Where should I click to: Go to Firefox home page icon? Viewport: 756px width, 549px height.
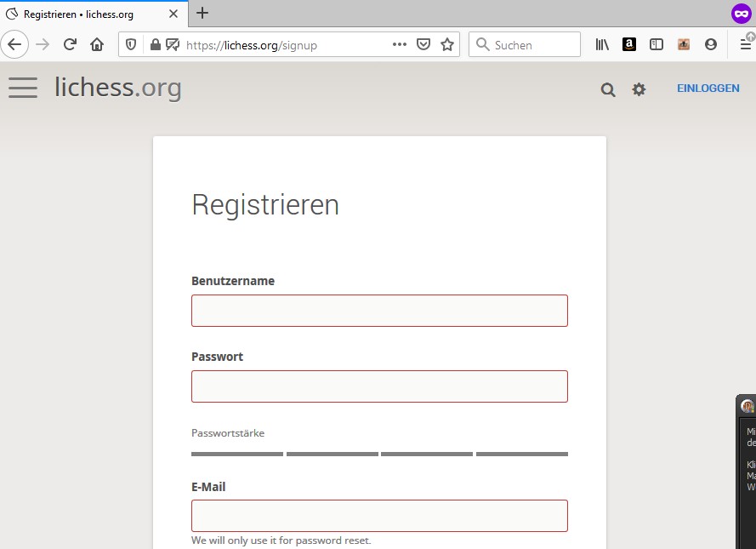click(x=97, y=45)
